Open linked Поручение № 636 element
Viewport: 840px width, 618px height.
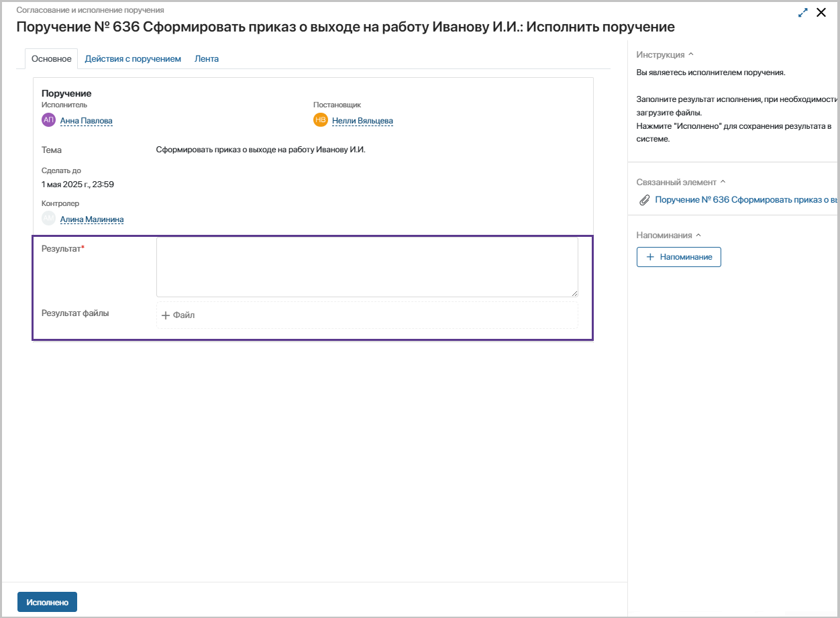pos(746,200)
